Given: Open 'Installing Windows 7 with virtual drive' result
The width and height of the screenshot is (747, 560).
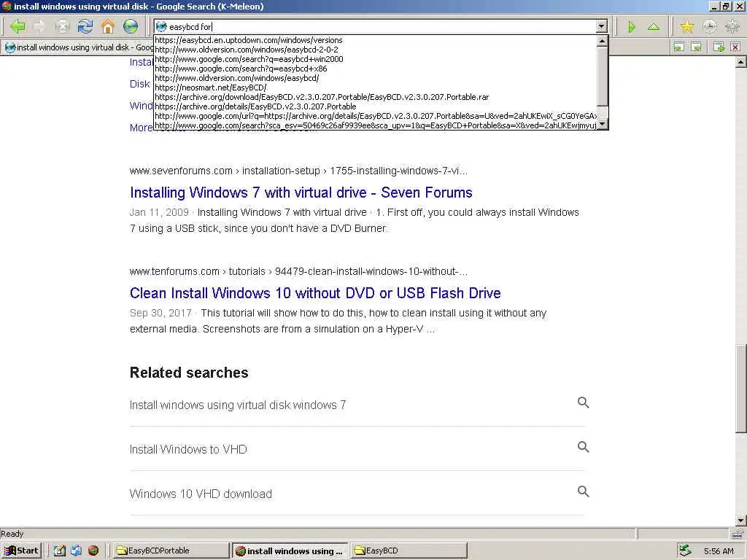Looking at the screenshot, I should click(x=301, y=192).
